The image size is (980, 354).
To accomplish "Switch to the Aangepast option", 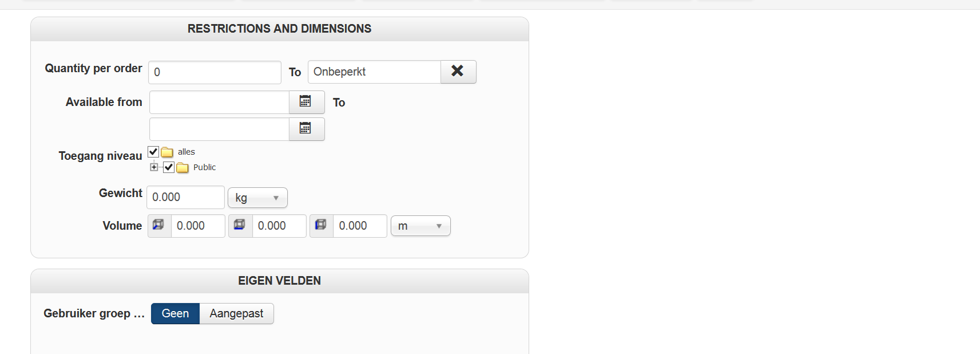I will (236, 313).
